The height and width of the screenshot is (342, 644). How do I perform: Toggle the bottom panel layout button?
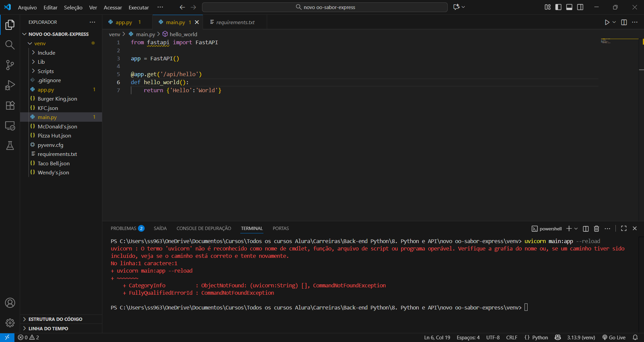point(569,7)
